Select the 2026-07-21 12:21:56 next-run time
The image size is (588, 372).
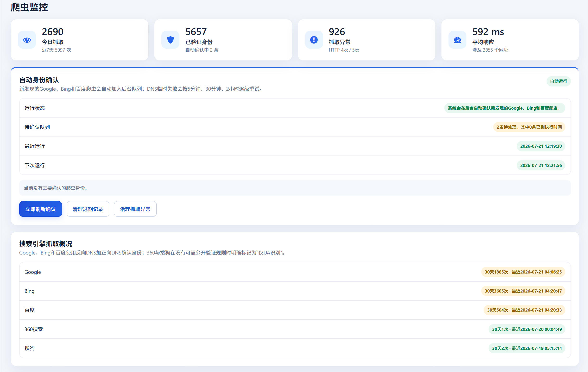click(x=541, y=165)
